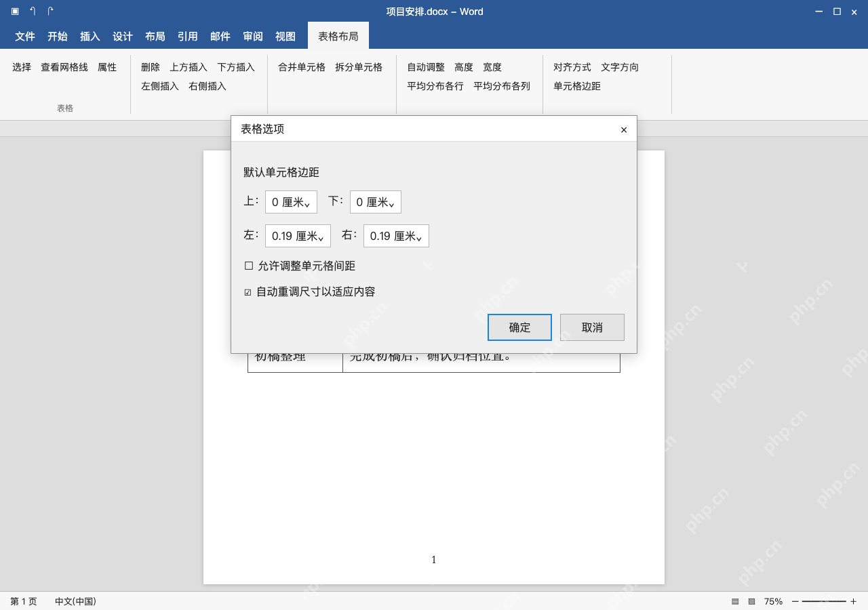Click 对齐方式 command
The image size is (868, 610).
pyautogui.click(x=572, y=67)
